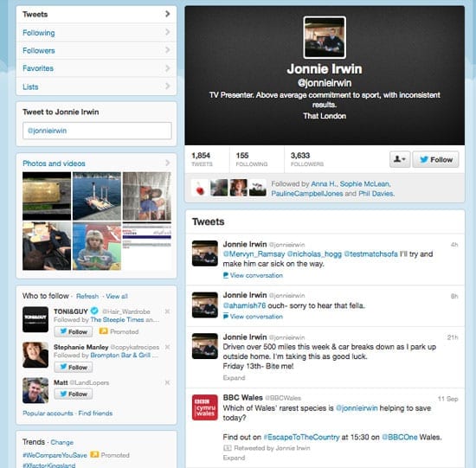This screenshot has width=476, height=468.
Task: Follow Jonnie Irwin with the Follow button
Action: 435,159
